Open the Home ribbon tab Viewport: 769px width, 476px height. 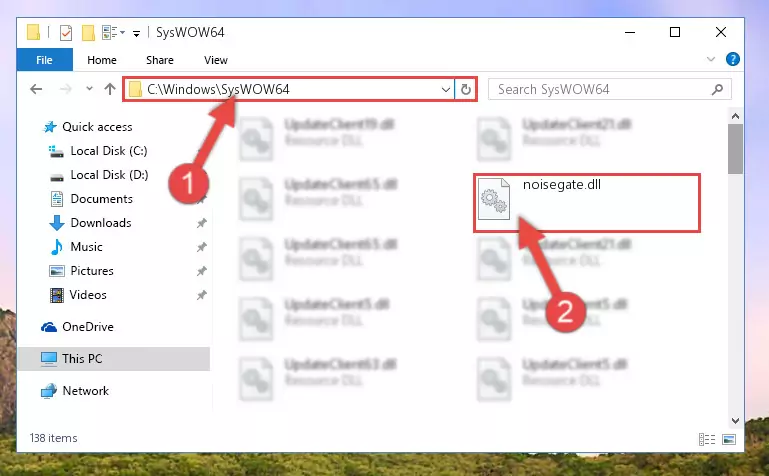pos(102,60)
